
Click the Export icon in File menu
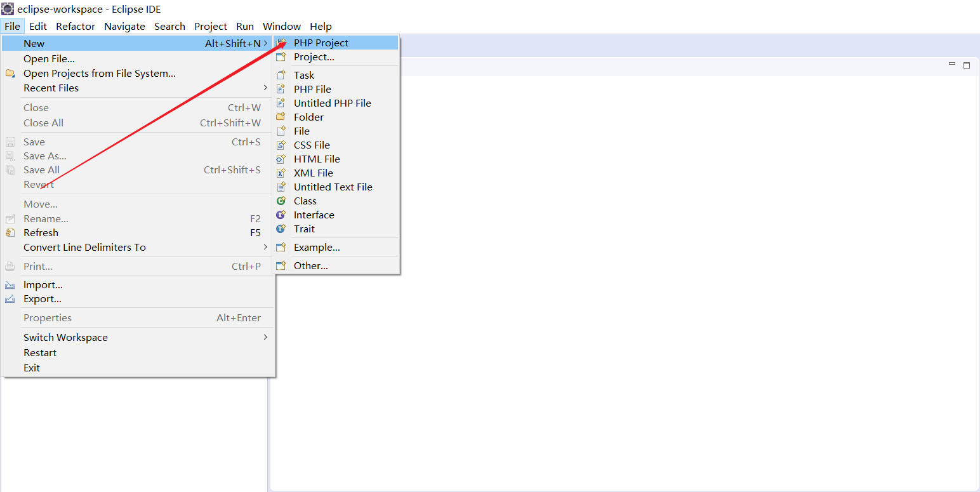10,299
